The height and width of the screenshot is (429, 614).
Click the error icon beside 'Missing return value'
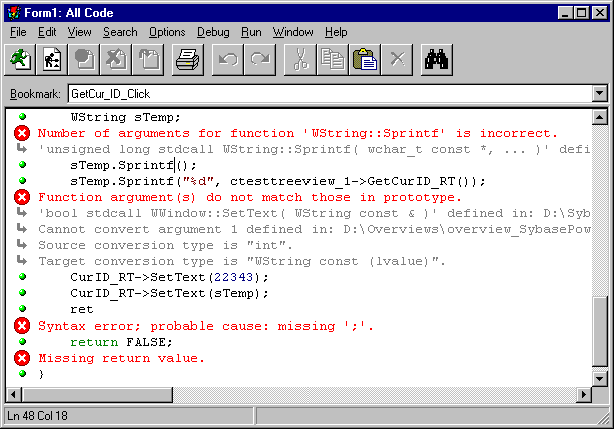(x=22, y=358)
